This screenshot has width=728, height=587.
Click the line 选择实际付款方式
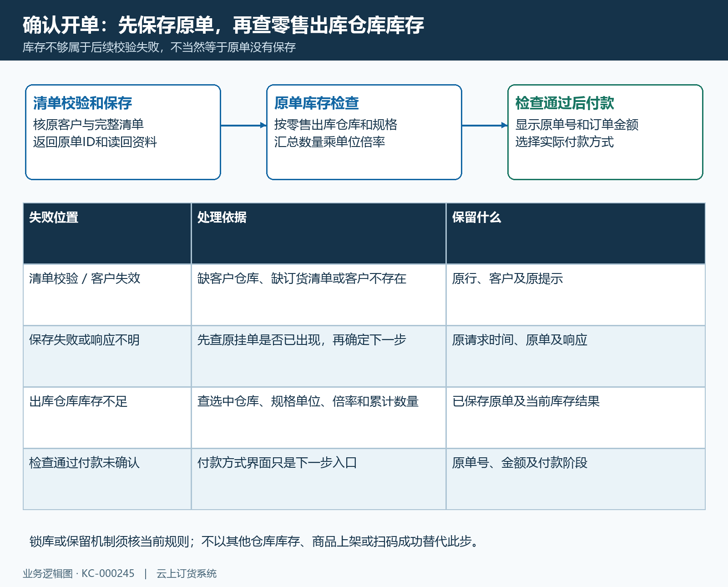[564, 142]
